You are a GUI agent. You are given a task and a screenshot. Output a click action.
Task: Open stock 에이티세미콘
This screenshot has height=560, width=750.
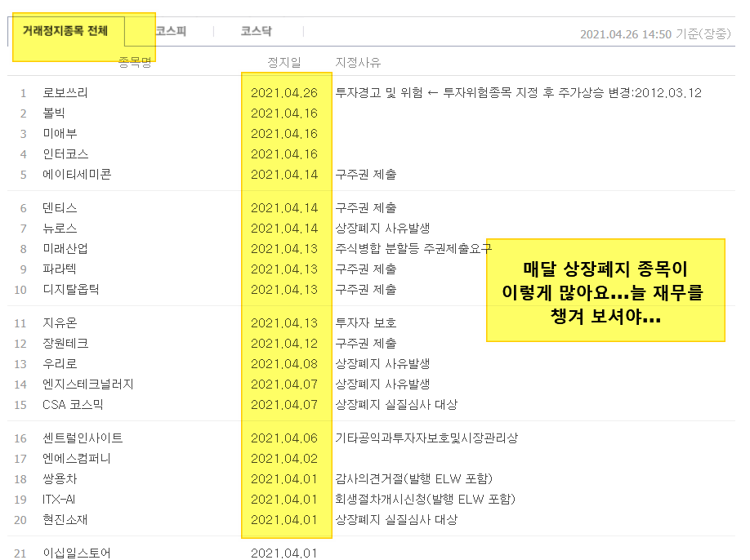77,175
